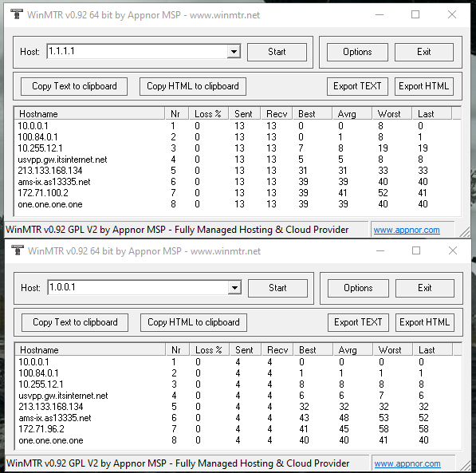This screenshot has height=473, width=476.
Task: Click into the host field containing 1.1.1.1
Action: [137, 51]
